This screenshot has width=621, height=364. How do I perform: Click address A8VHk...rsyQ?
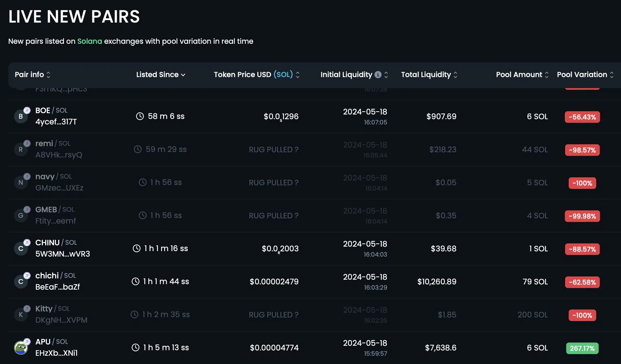click(59, 155)
